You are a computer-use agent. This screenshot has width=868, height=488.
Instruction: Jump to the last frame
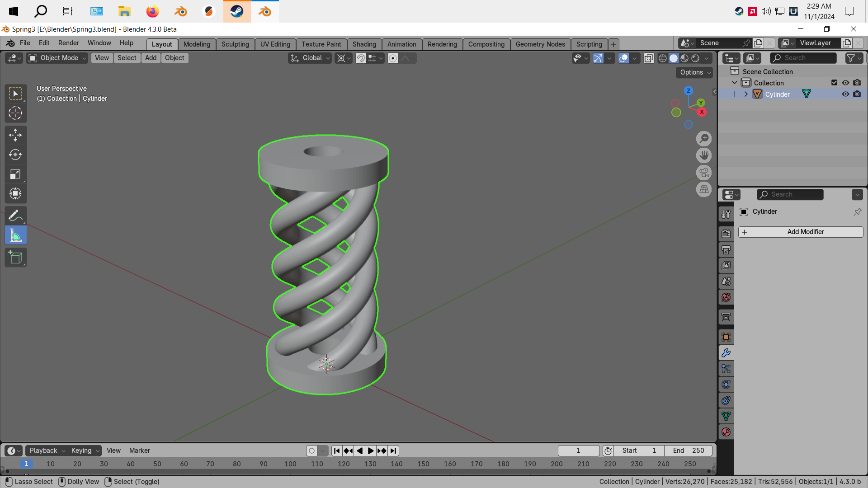click(393, 450)
